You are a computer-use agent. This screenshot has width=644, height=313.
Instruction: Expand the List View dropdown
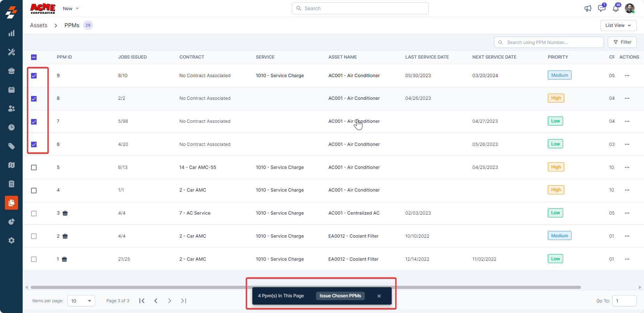coord(618,25)
